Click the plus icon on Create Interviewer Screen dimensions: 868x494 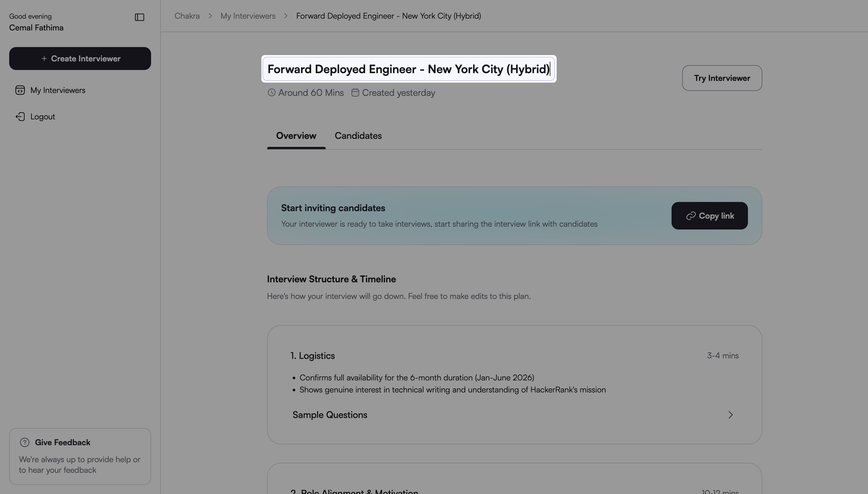click(x=44, y=59)
